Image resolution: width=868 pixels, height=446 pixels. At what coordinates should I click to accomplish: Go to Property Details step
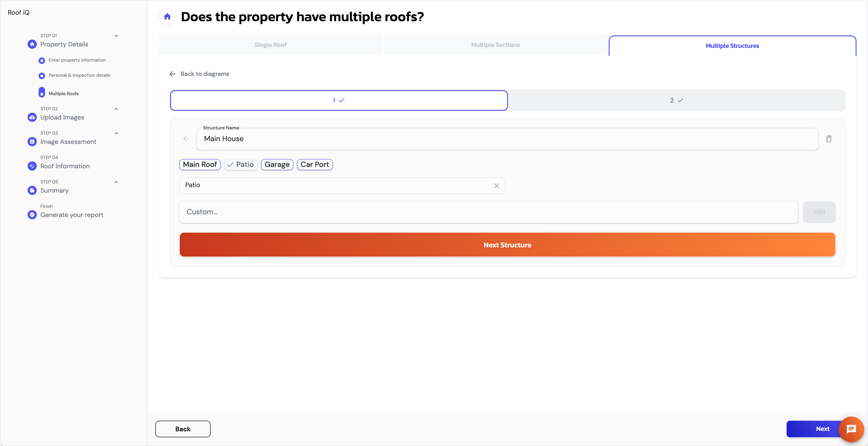(64, 44)
